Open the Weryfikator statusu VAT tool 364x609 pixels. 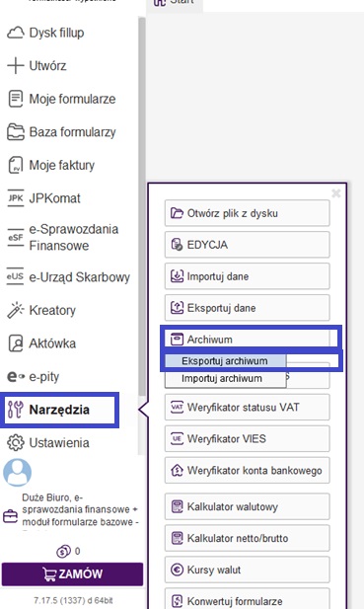(x=247, y=407)
